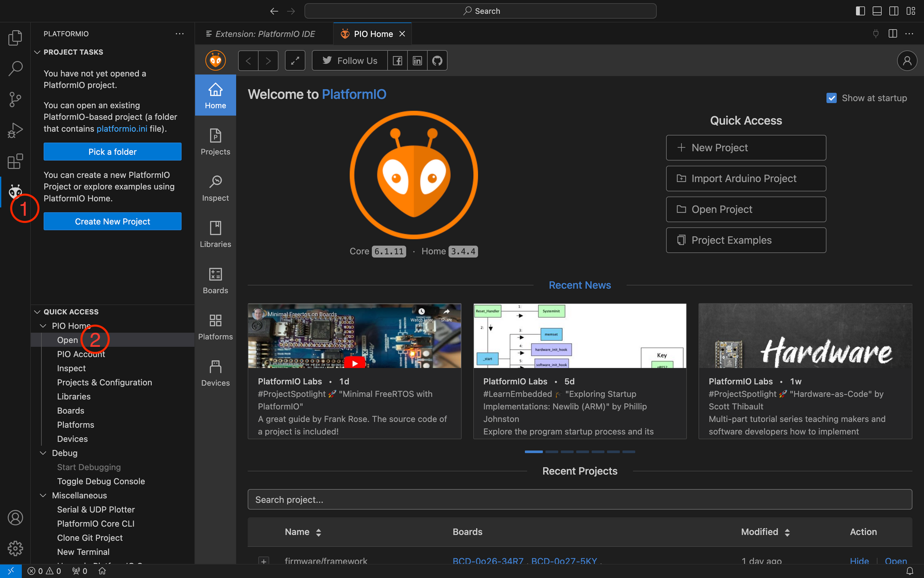Toggle bottom panel layout icon

click(877, 11)
